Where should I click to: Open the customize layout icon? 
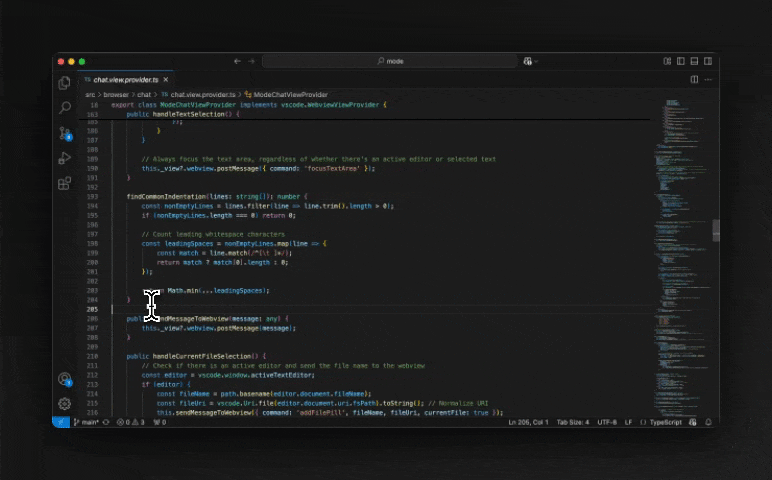667,61
